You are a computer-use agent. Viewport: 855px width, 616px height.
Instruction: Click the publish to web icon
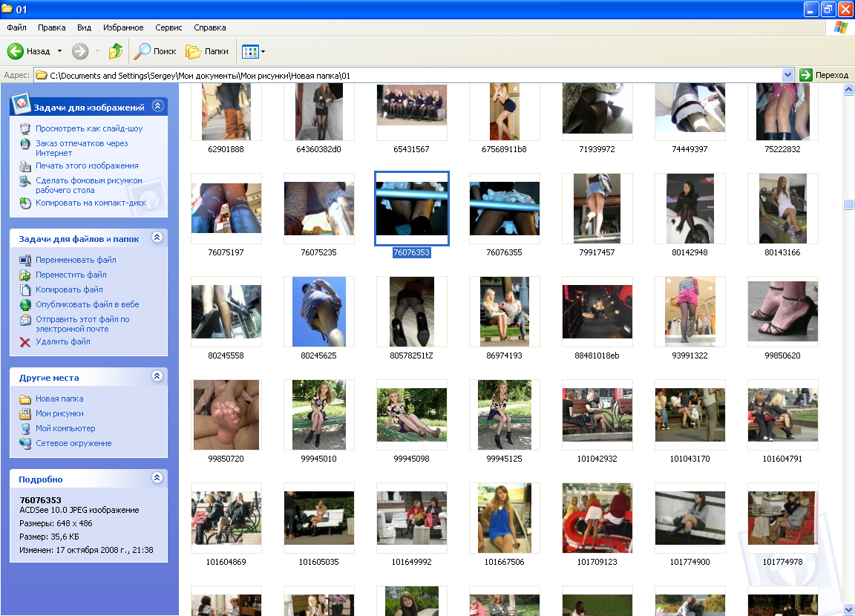(25, 305)
